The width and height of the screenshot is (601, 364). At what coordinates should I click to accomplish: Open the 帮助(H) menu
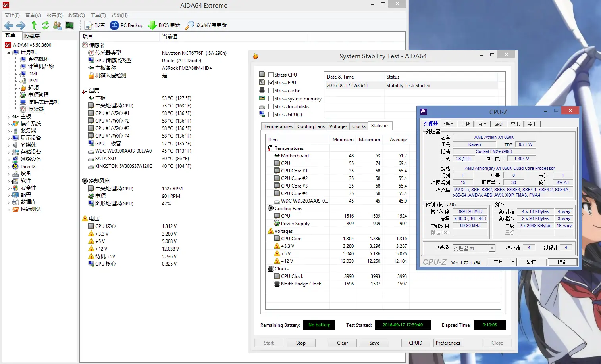(x=119, y=15)
